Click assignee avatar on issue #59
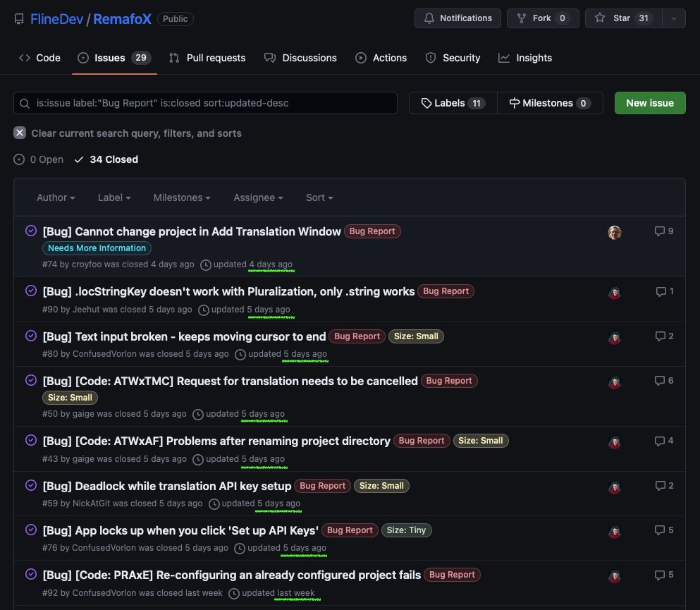Image resolution: width=700 pixels, height=610 pixels. 615,487
